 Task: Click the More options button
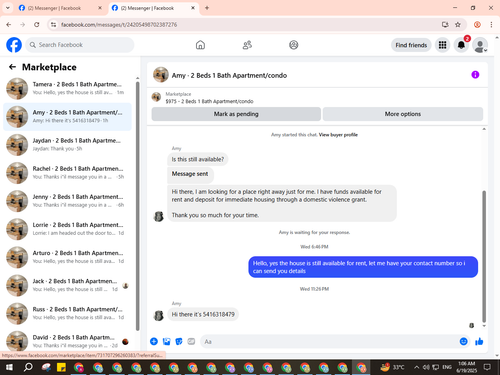point(403,114)
